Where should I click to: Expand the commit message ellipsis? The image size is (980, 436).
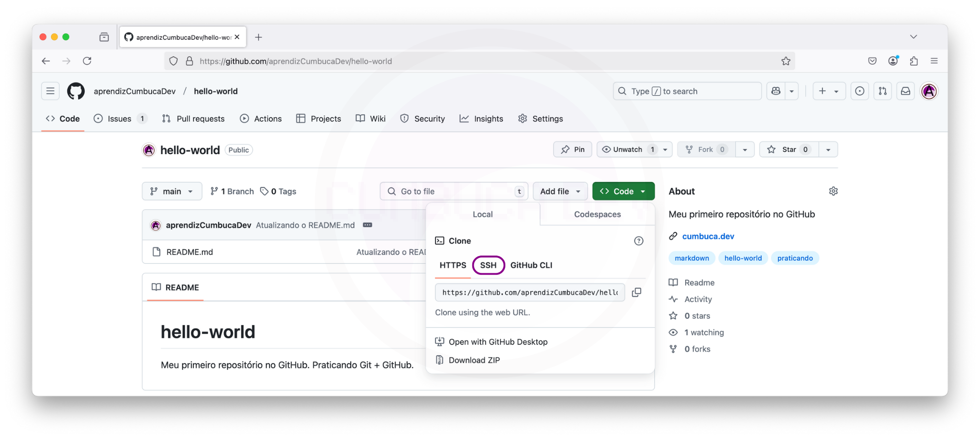click(x=367, y=225)
